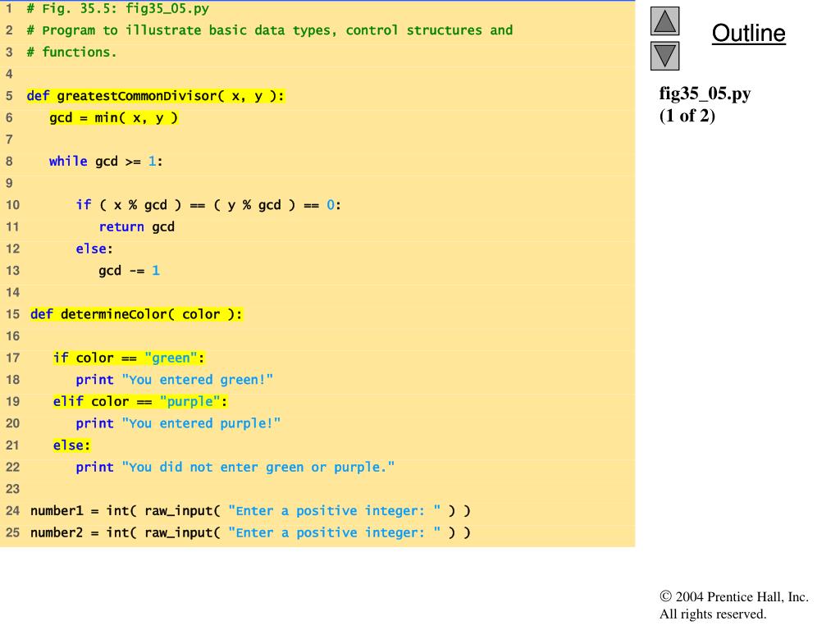Open the Outline link
Viewport: 840px width, 630px height.
click(x=748, y=33)
